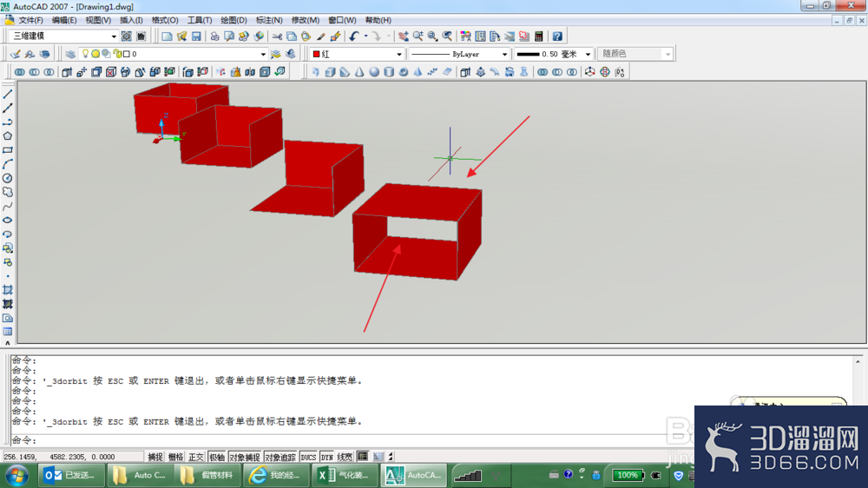
Task: Open the 编辑(E) menu
Action: coord(64,20)
